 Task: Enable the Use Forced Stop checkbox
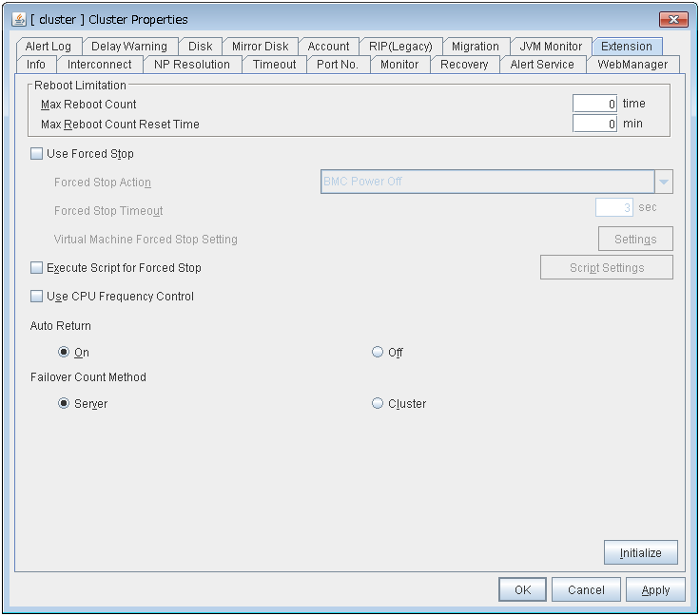37,154
